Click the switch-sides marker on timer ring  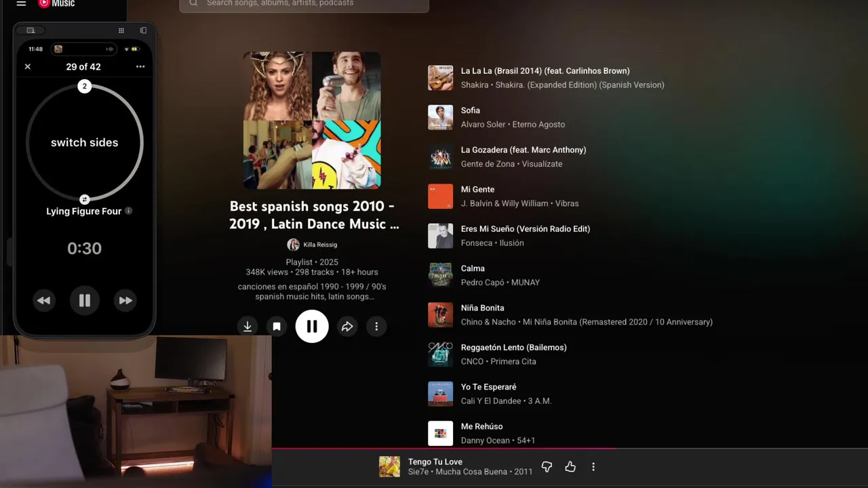click(84, 199)
